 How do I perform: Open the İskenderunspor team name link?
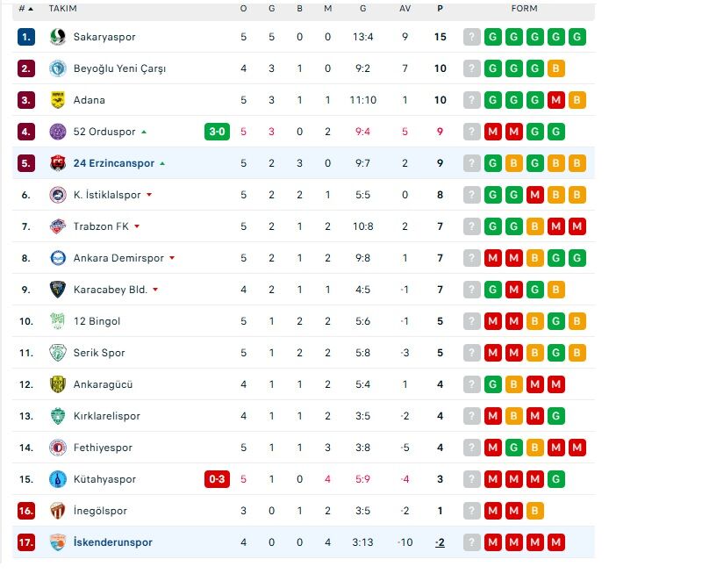point(113,542)
